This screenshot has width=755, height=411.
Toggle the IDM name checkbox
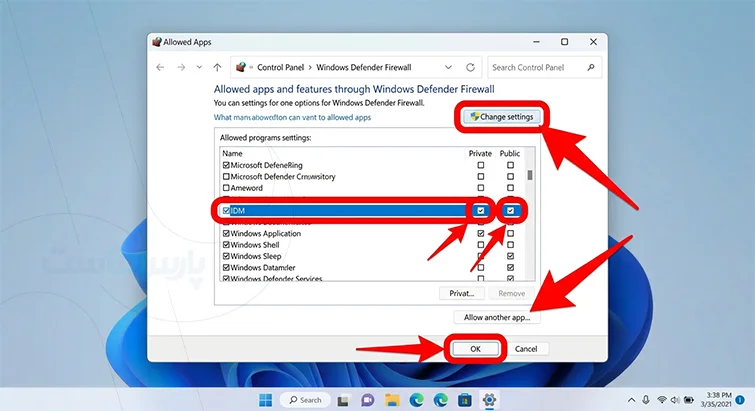226,211
